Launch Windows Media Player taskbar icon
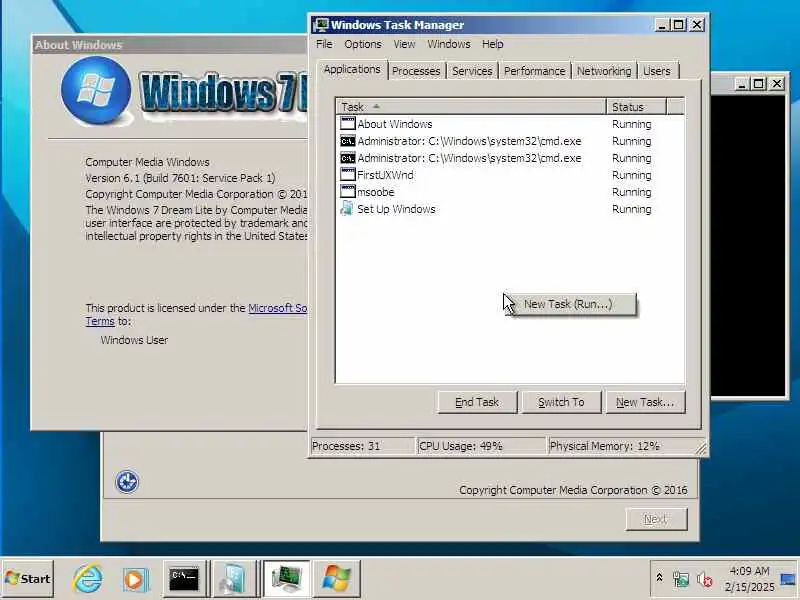Image resolution: width=800 pixels, height=600 pixels. click(135, 580)
